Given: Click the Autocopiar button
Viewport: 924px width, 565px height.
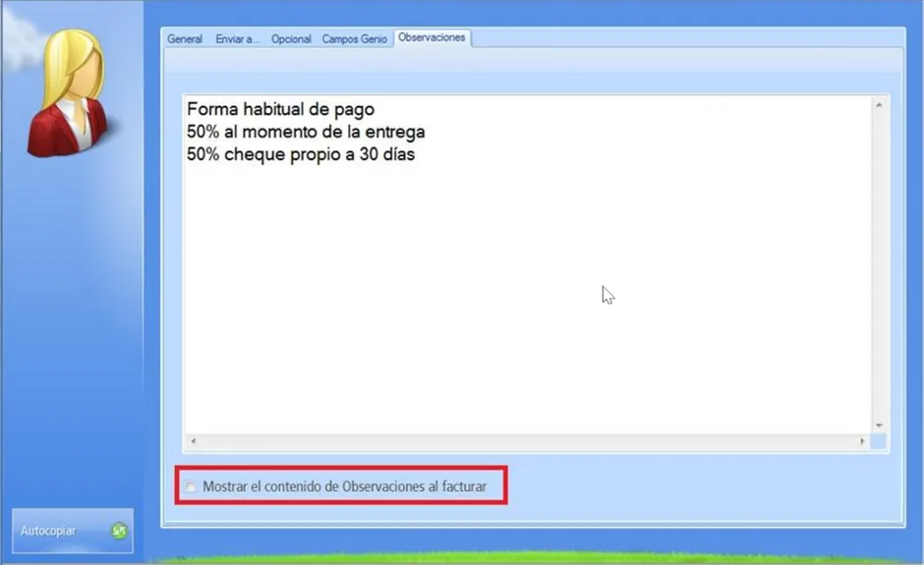Looking at the screenshot, I should point(73,531).
